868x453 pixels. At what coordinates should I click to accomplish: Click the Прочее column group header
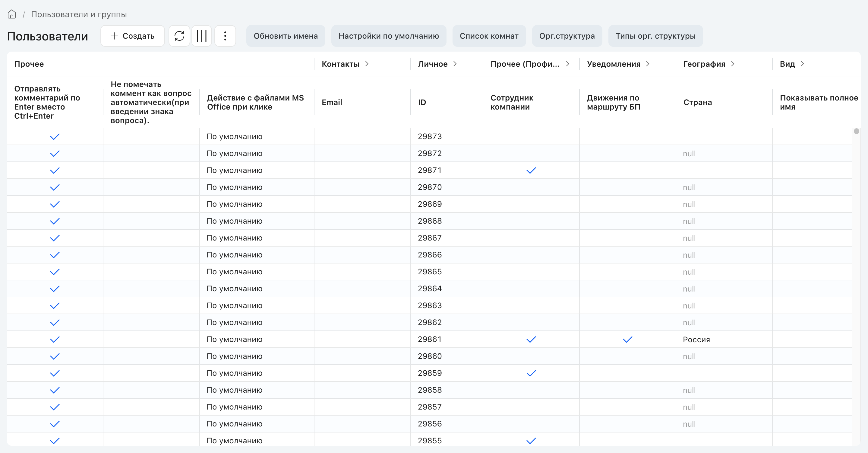pos(29,64)
